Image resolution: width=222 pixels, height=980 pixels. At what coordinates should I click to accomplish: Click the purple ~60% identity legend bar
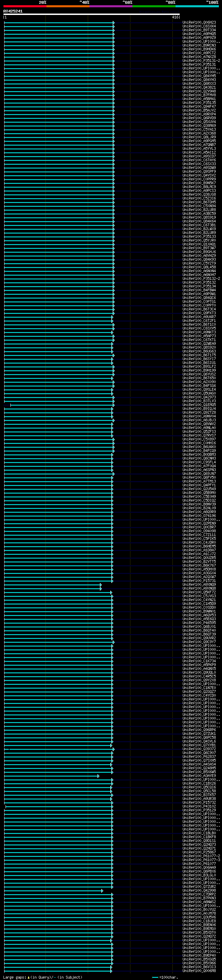click(x=111, y=6)
